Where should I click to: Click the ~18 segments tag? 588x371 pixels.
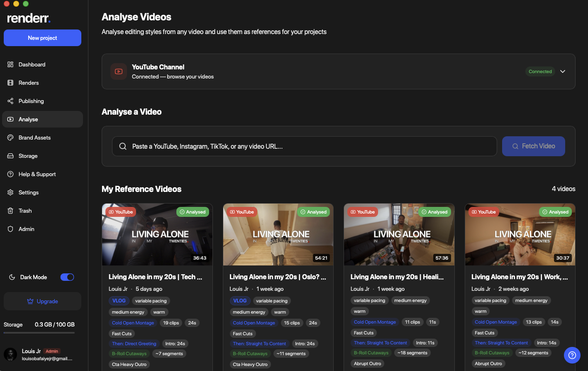[x=412, y=353]
